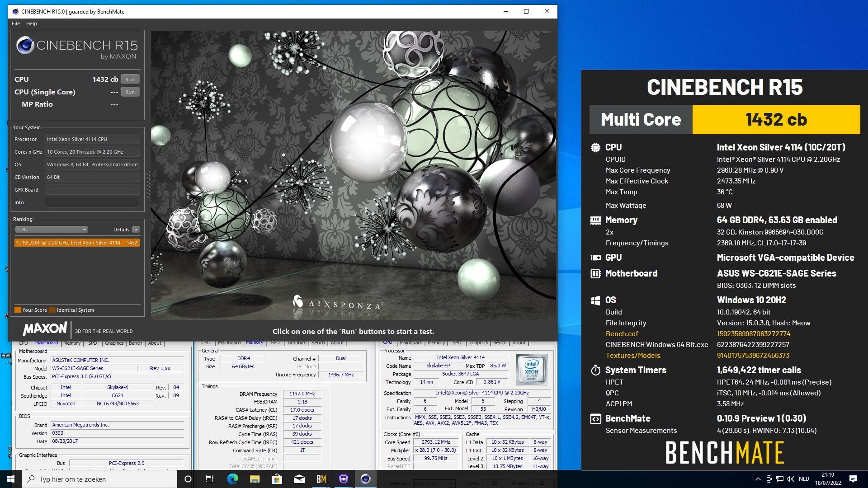Open the notification center icon
The height and width of the screenshot is (488, 868).
(853, 479)
